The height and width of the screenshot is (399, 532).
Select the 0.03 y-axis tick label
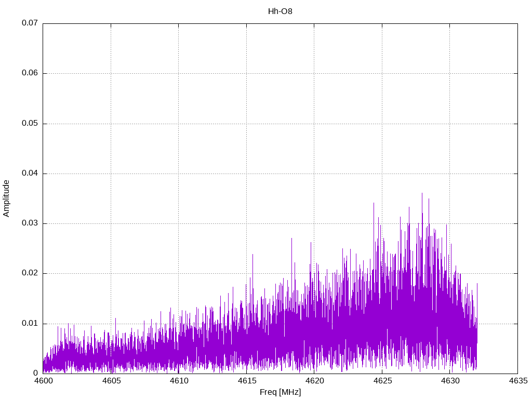point(30,223)
